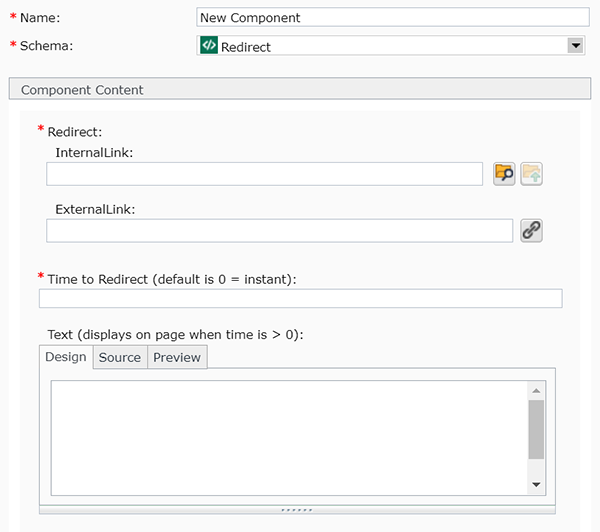Screen dimensions: 600x532
Task: Click inside the rich text editing area
Action: click(285, 436)
